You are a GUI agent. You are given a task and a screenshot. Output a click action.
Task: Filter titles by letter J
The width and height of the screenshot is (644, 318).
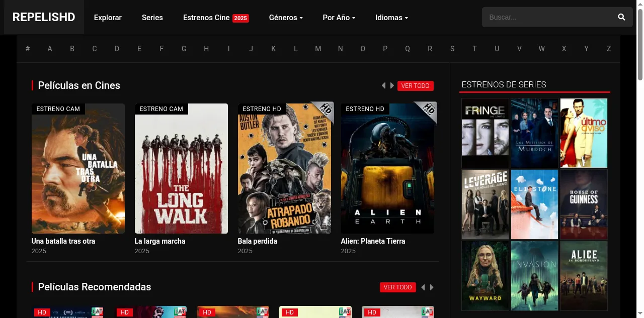pyautogui.click(x=251, y=49)
